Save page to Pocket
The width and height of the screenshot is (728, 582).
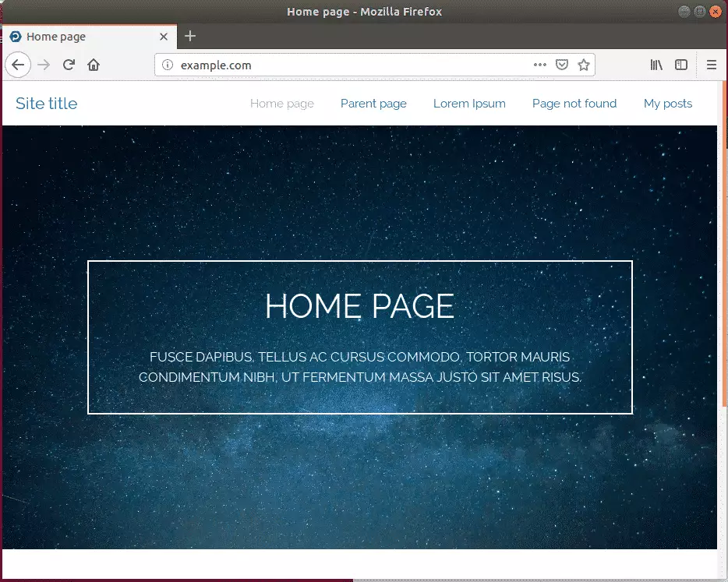coord(562,65)
